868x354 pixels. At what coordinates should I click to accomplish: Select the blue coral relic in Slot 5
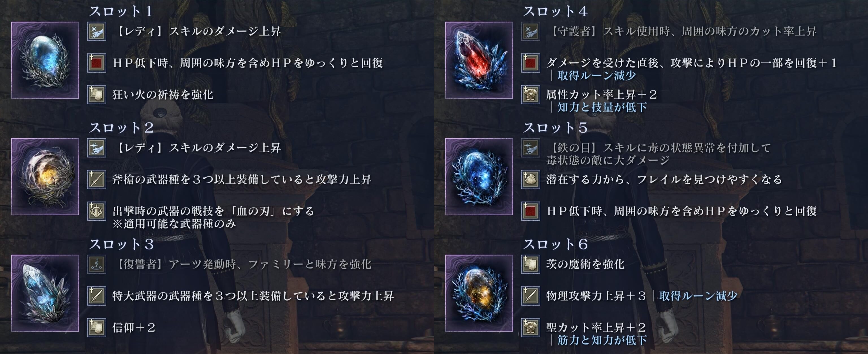pos(479,177)
